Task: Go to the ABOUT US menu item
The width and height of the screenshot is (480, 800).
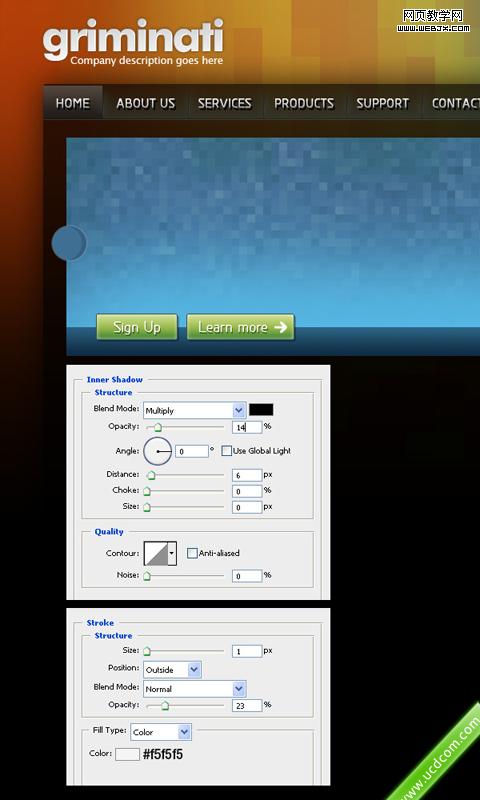Action: point(145,104)
